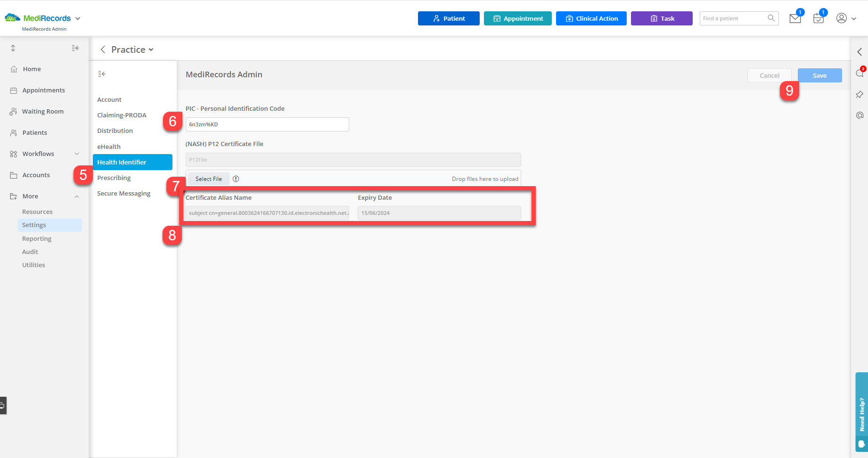868x458 pixels.
Task: Open Utilities under More
Action: [33, 265]
